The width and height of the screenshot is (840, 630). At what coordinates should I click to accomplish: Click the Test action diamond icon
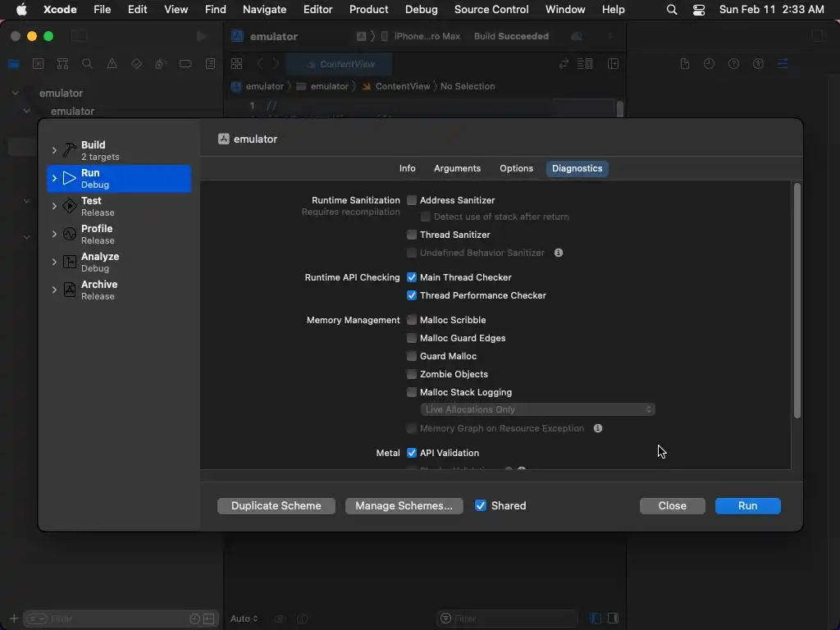[69, 206]
